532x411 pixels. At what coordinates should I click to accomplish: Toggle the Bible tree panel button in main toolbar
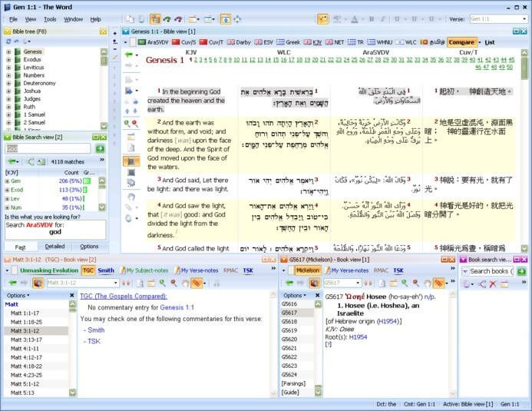click(x=155, y=19)
